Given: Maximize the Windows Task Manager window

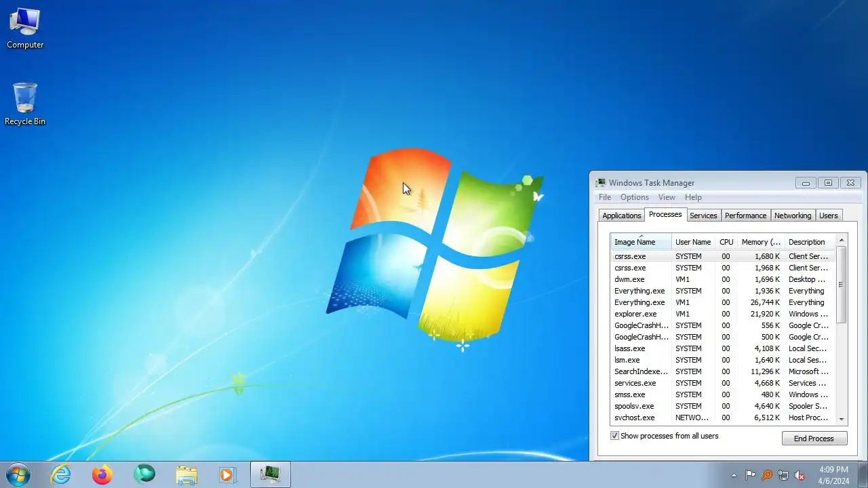Looking at the screenshot, I should pyautogui.click(x=828, y=183).
